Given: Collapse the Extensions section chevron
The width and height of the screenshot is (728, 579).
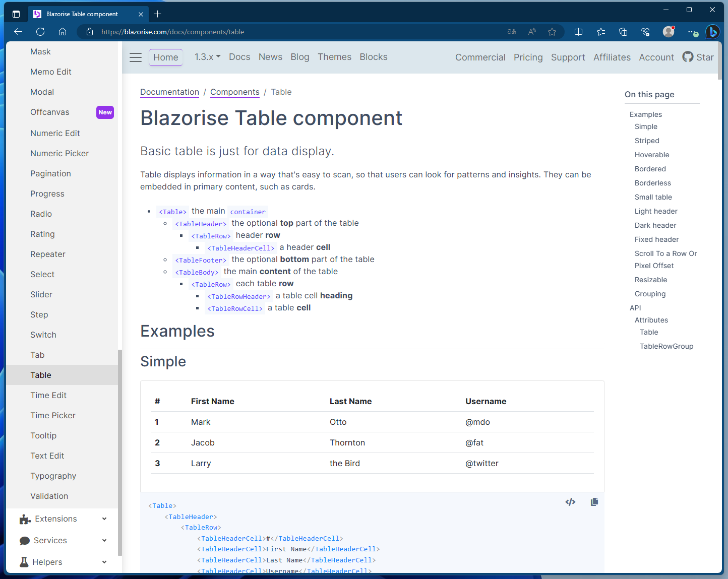Looking at the screenshot, I should [104, 519].
